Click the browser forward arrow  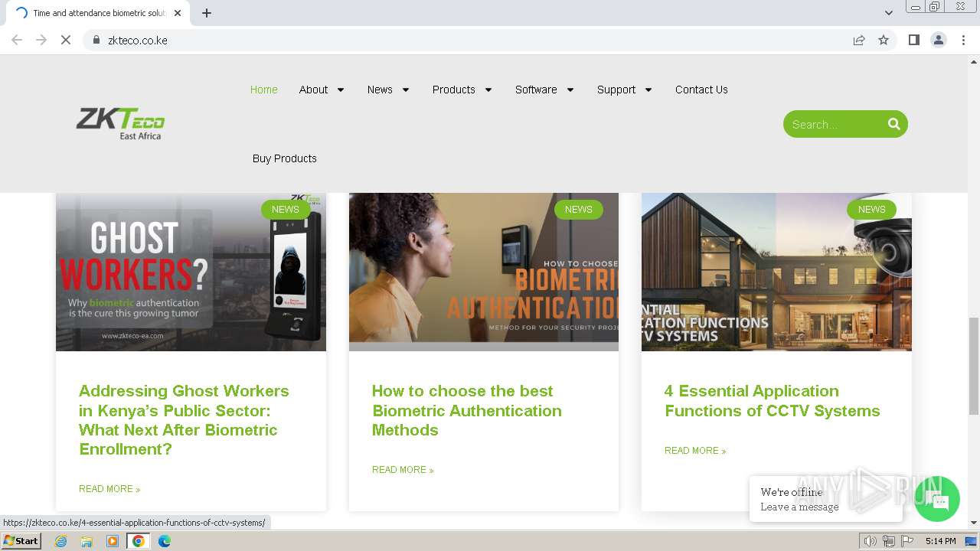(41, 40)
